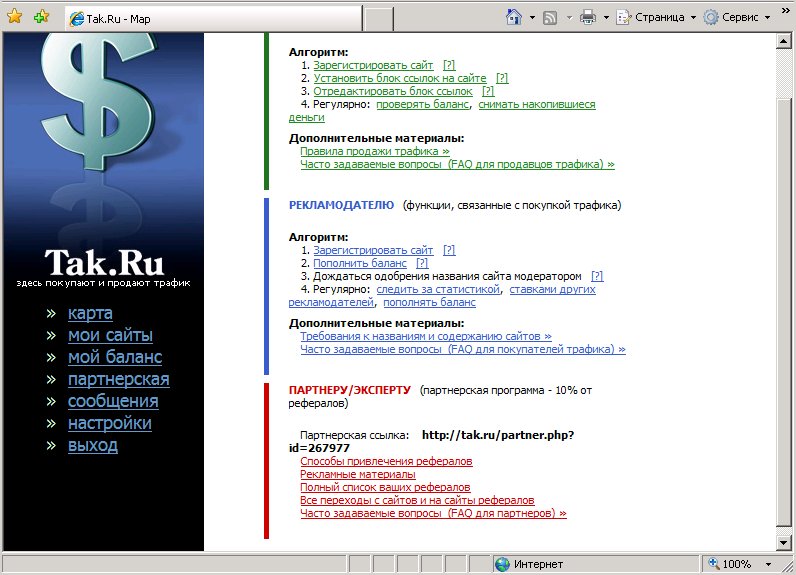This screenshot has height=575, width=796.
Task: Open help [?] beside Пополнить баланс
Action: pos(422,263)
